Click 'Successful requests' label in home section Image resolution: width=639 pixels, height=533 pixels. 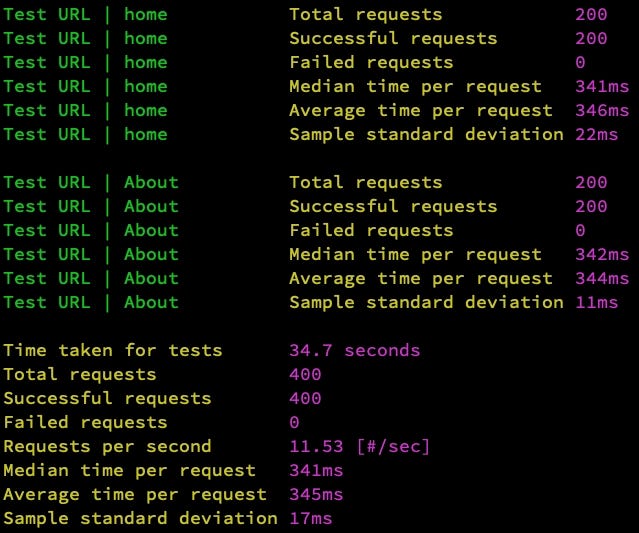(x=393, y=39)
